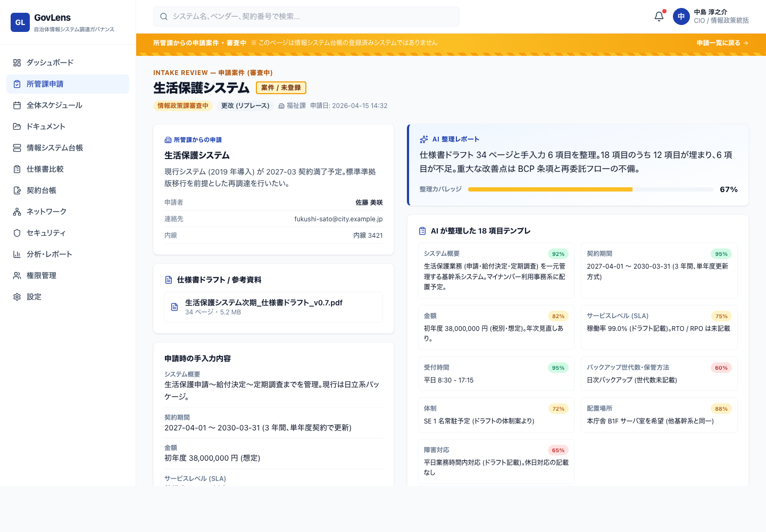Click the system search field

pos(306,16)
